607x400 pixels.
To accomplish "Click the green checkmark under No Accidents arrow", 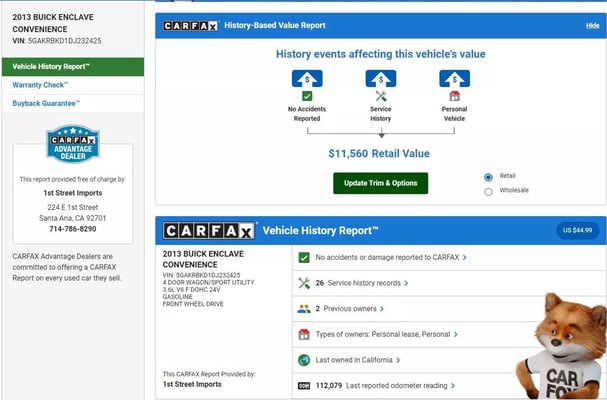I will [307, 96].
